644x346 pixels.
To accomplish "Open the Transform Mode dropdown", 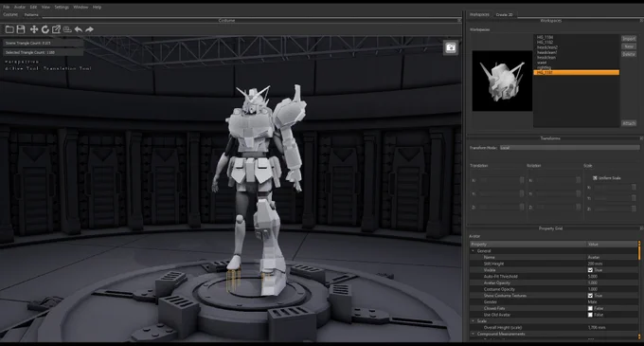I will [570, 148].
